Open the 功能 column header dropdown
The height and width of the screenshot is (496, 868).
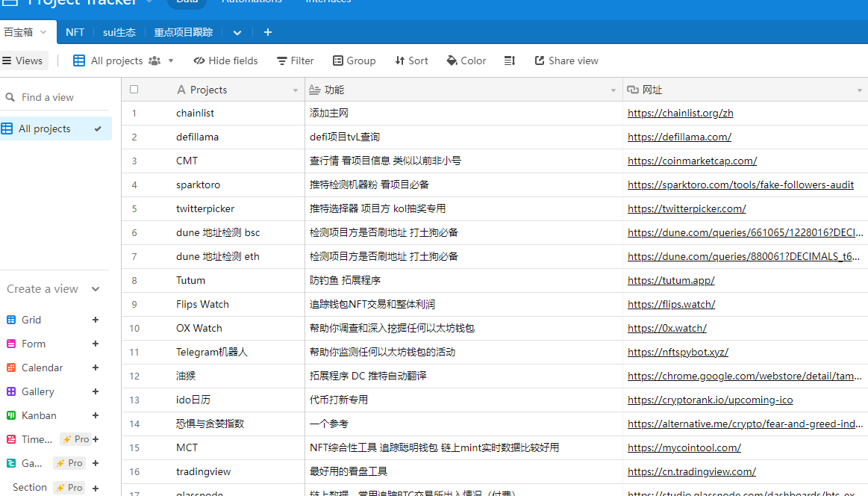click(x=613, y=90)
